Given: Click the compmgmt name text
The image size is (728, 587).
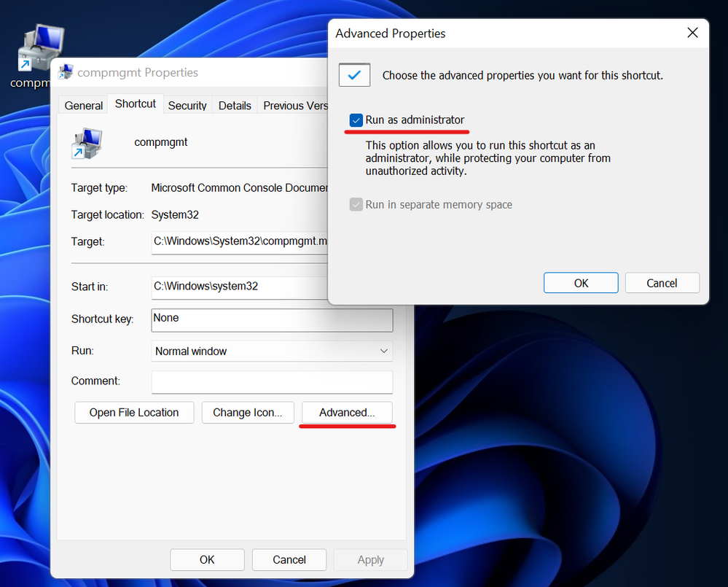Looking at the screenshot, I should click(160, 142).
